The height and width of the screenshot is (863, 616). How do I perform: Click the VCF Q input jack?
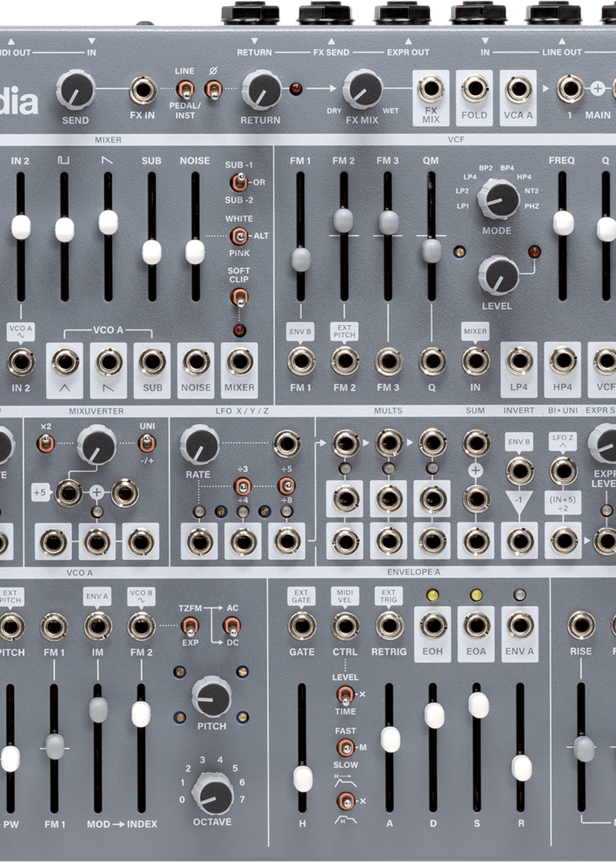click(432, 361)
